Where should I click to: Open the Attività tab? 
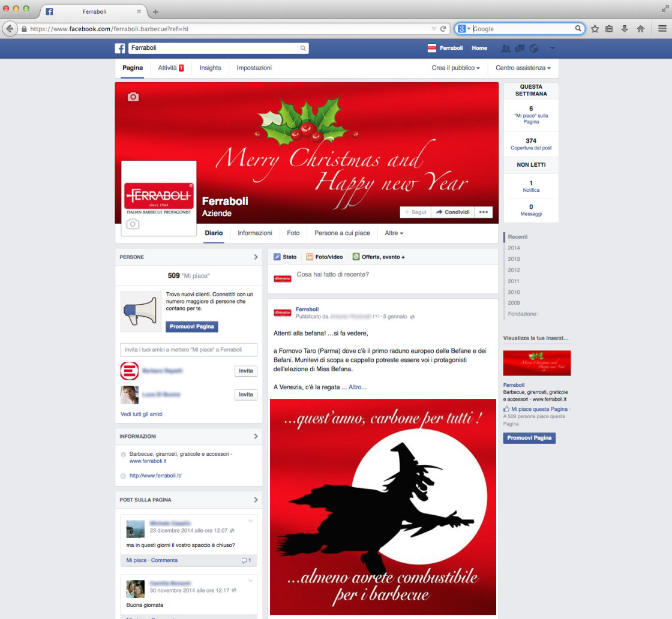coord(170,68)
